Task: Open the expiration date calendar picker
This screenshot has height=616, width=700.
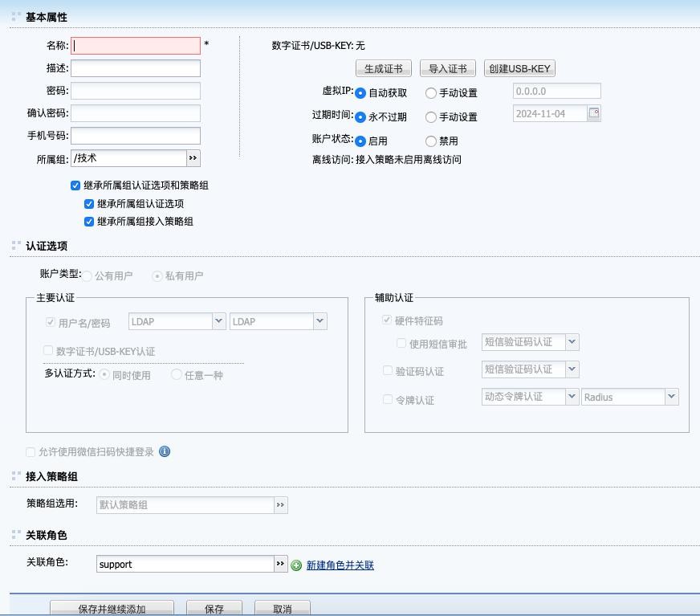Action: click(594, 113)
